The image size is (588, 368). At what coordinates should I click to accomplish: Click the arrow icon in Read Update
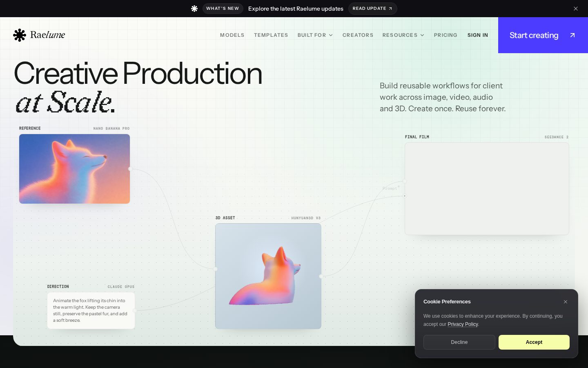coord(390,9)
